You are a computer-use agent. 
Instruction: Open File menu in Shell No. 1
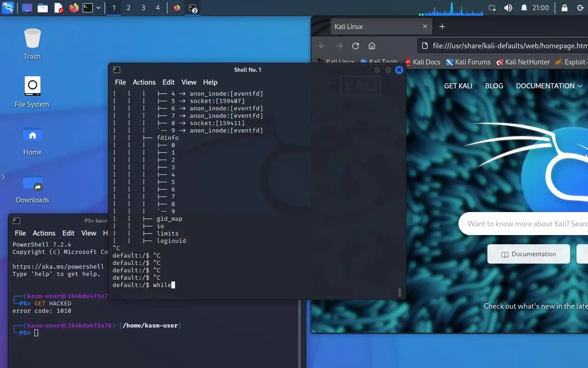tap(120, 82)
